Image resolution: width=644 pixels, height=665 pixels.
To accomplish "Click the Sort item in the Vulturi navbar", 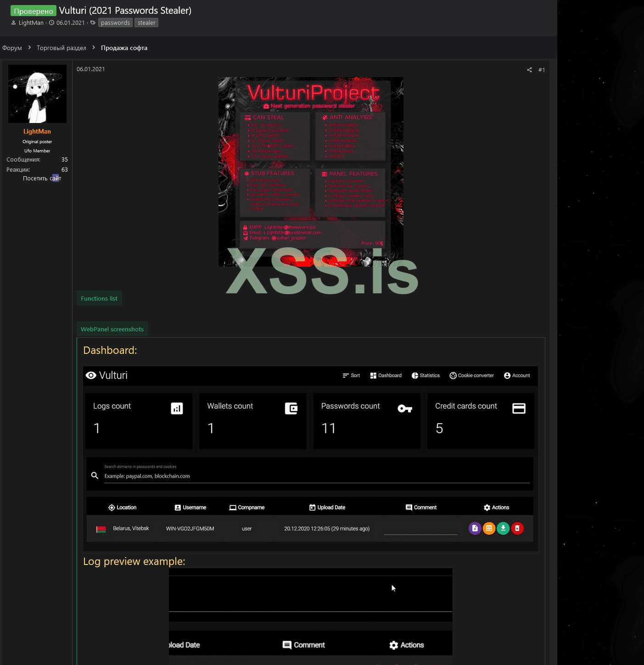I will (351, 375).
